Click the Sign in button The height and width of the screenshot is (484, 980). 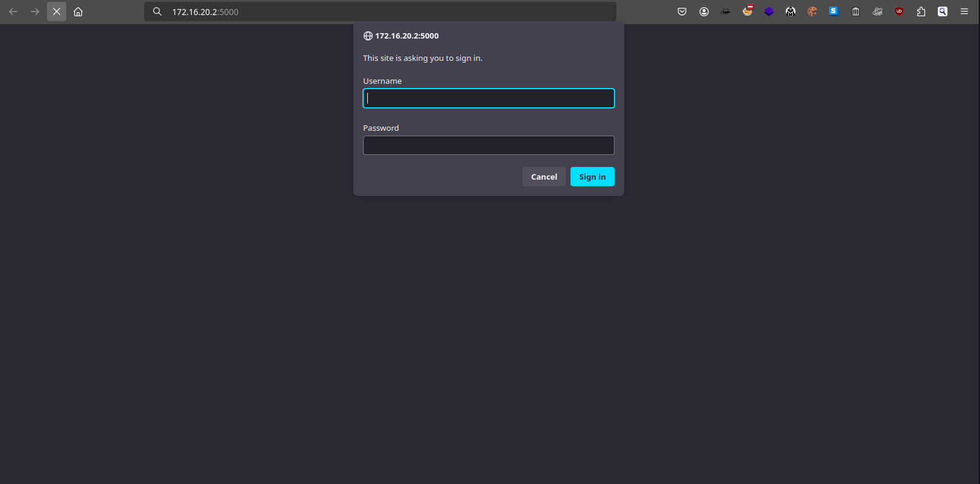pyautogui.click(x=592, y=177)
